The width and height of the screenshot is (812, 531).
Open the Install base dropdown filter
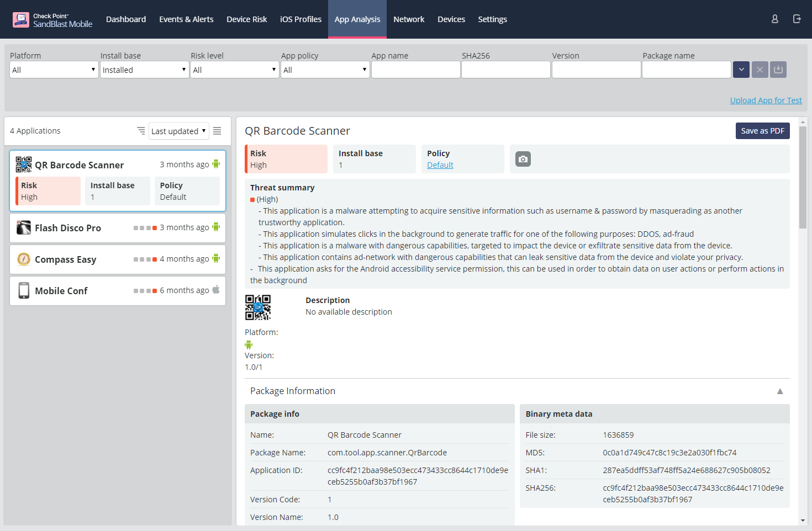tap(145, 70)
